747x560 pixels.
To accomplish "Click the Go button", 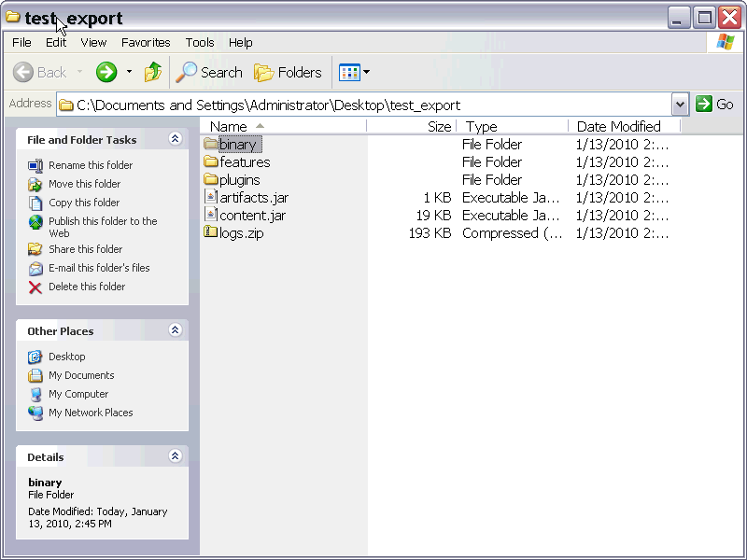I will coord(714,104).
